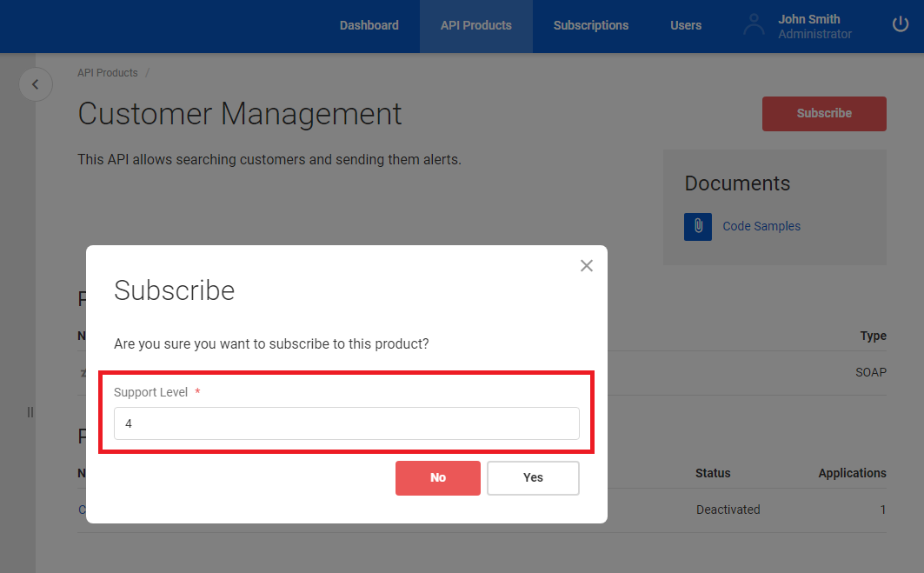
Task: Open the Code Samples document link
Action: click(x=761, y=226)
